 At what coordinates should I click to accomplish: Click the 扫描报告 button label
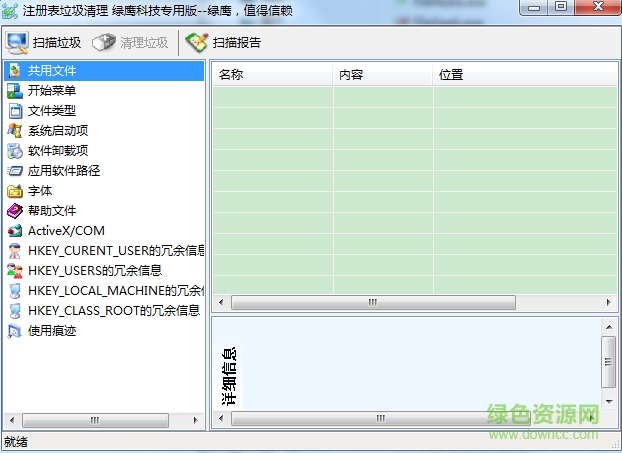237,43
